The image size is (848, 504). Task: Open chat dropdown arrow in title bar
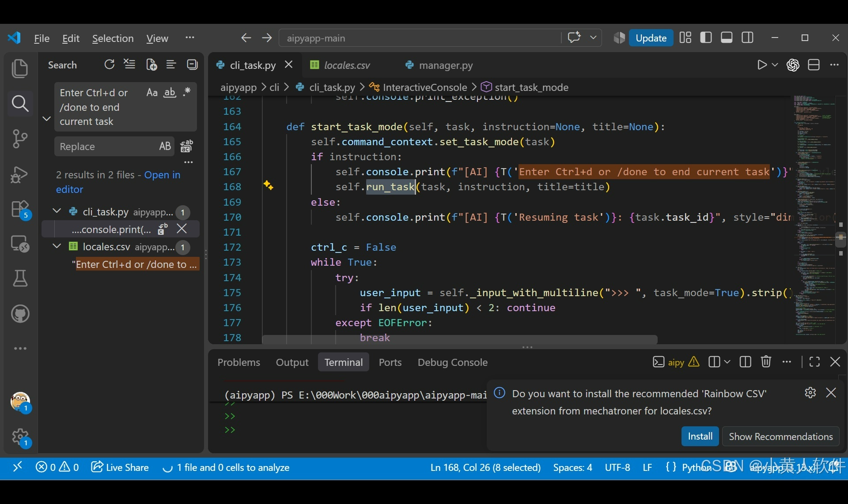point(593,38)
